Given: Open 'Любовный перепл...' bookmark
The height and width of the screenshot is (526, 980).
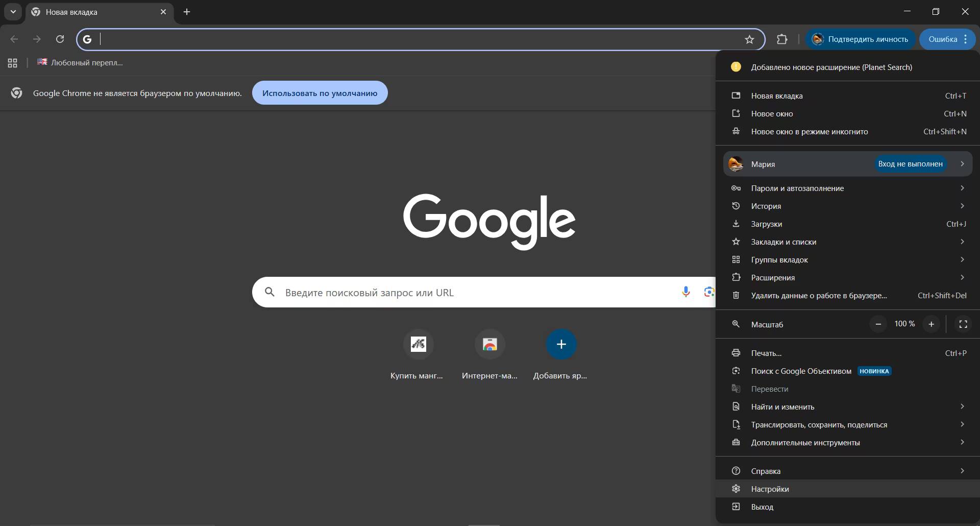Looking at the screenshot, I should click(80, 63).
